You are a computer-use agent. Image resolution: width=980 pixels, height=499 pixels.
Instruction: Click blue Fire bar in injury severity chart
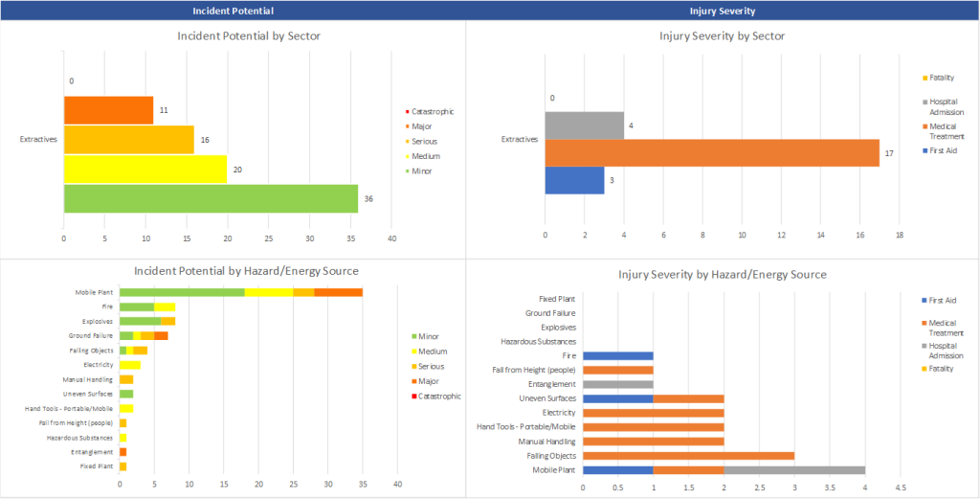618,355
